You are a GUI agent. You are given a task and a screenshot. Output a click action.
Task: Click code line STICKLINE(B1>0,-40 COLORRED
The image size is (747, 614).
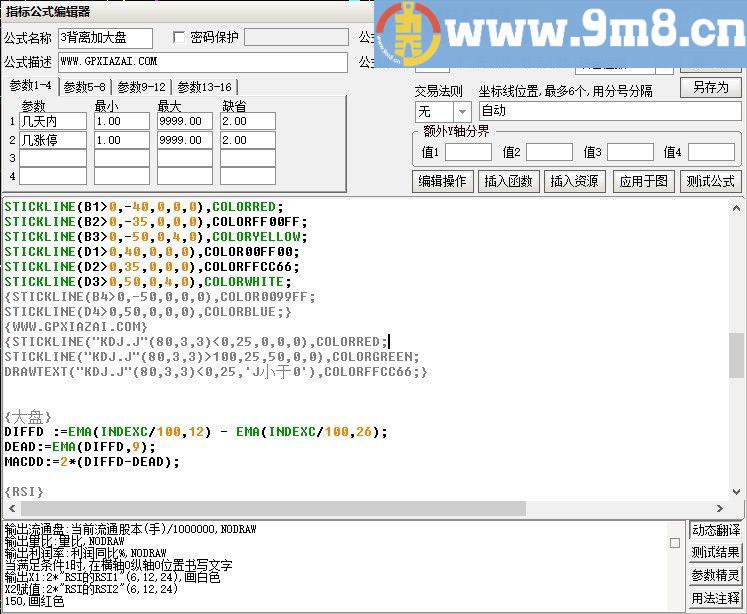[144, 207]
